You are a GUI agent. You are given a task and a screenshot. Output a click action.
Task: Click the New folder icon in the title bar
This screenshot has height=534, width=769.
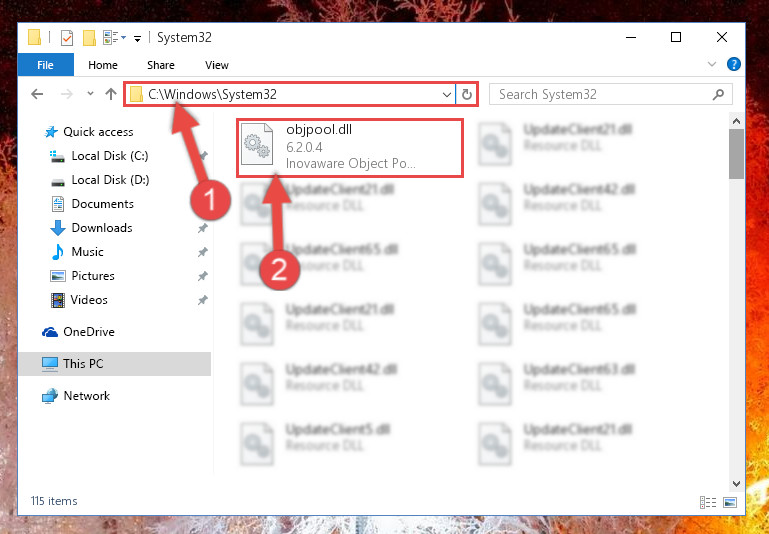pyautogui.click(x=89, y=38)
